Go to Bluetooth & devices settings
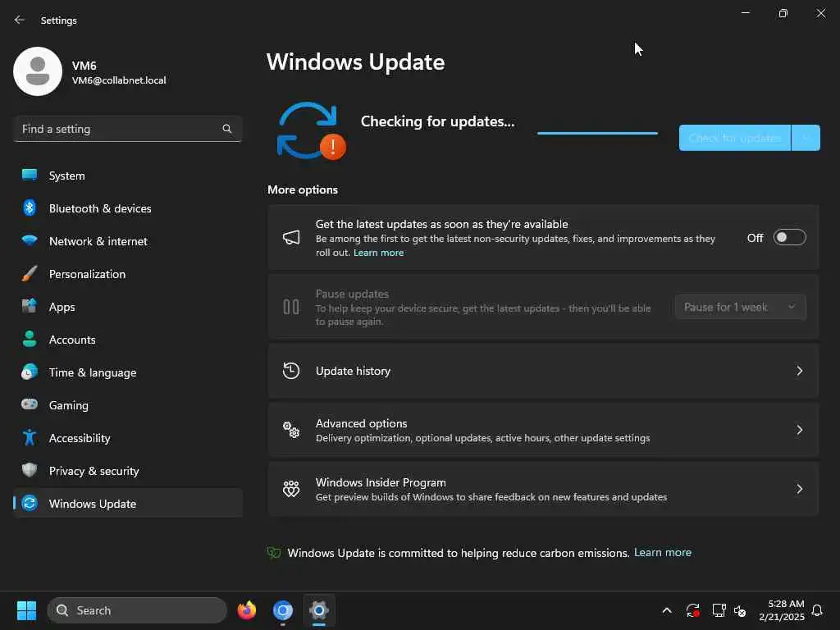The height and width of the screenshot is (630, 840). pyautogui.click(x=128, y=208)
